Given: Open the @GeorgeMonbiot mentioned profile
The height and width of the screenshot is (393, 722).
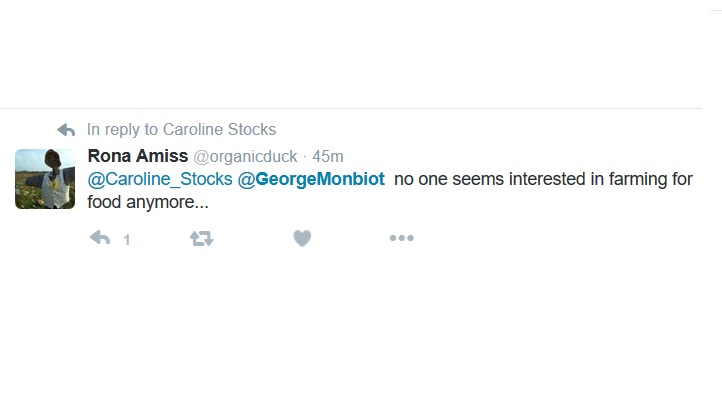Looking at the screenshot, I should [311, 179].
